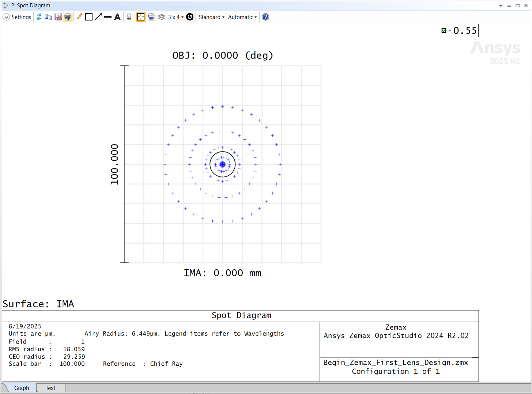Select the line drawing tool
532x394 pixels.
coord(108,17)
